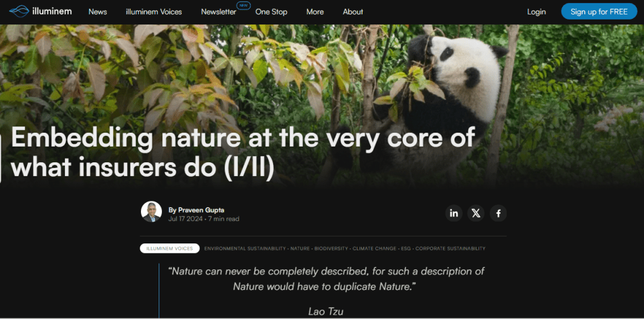Viewport: 644px width, 319px height.
Task: Select the Environmental Sustainability tag
Action: tap(245, 249)
